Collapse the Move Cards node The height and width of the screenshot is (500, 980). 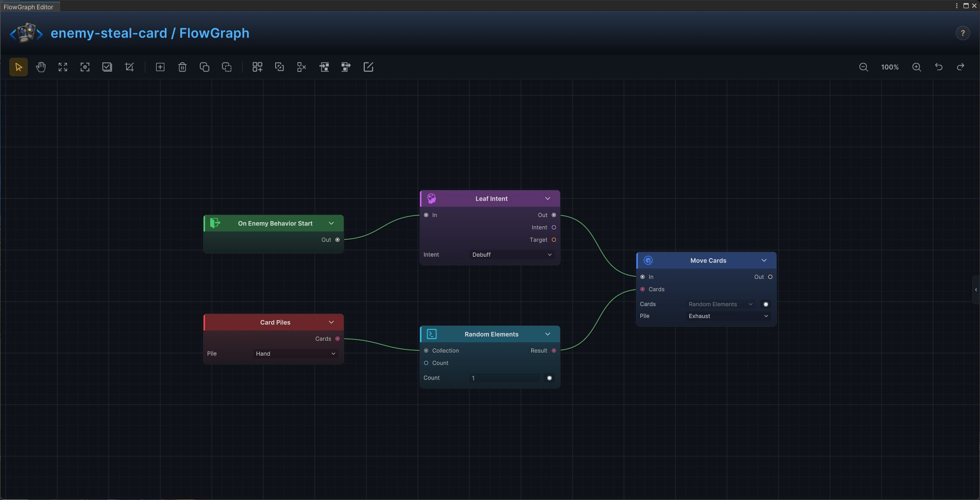(x=764, y=260)
